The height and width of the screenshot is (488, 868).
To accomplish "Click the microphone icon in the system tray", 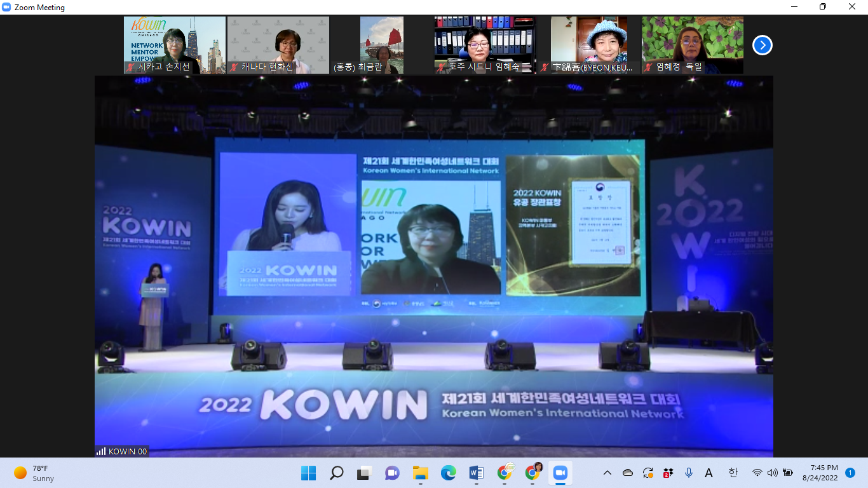I will pyautogui.click(x=688, y=473).
